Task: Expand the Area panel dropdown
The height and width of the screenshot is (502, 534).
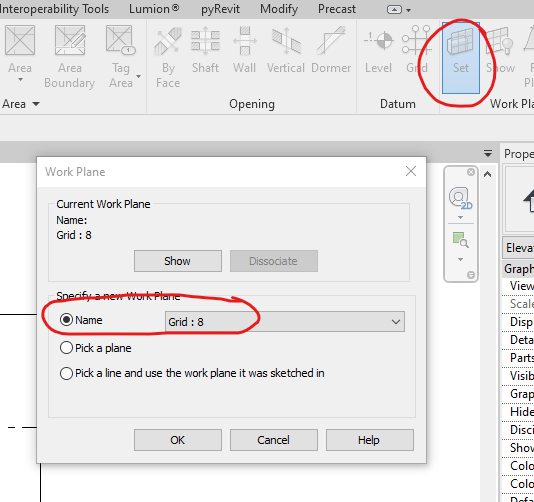Action: 36,104
